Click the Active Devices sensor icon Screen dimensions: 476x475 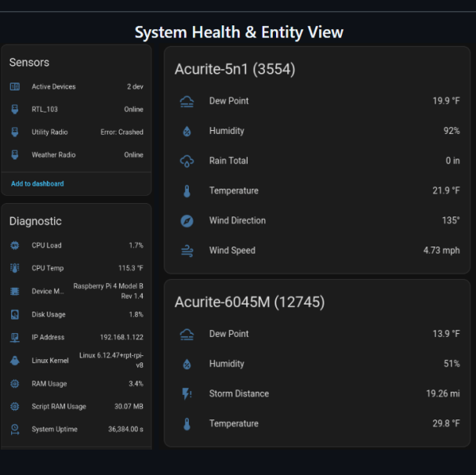(15, 86)
